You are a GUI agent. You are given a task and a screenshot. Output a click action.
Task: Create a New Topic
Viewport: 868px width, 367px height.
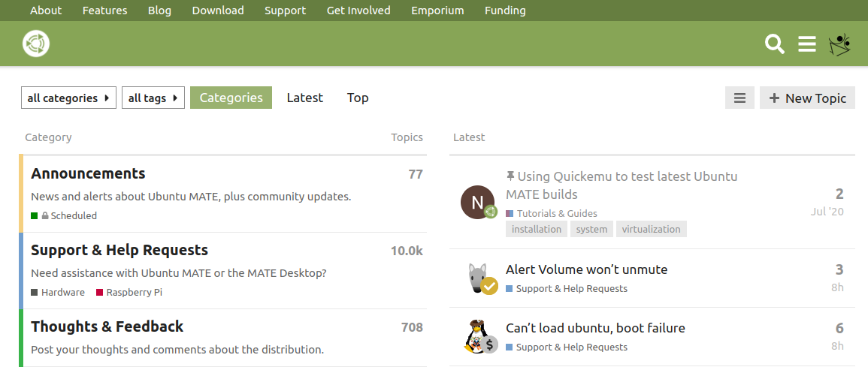tap(808, 98)
